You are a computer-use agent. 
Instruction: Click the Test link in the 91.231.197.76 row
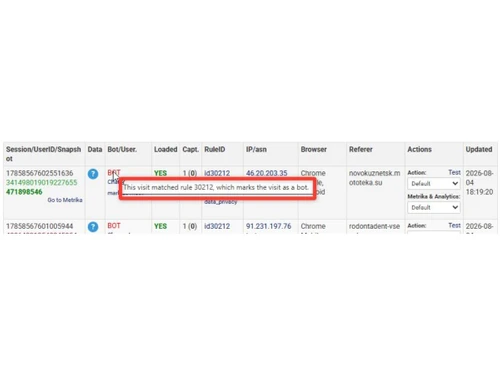[454, 225]
